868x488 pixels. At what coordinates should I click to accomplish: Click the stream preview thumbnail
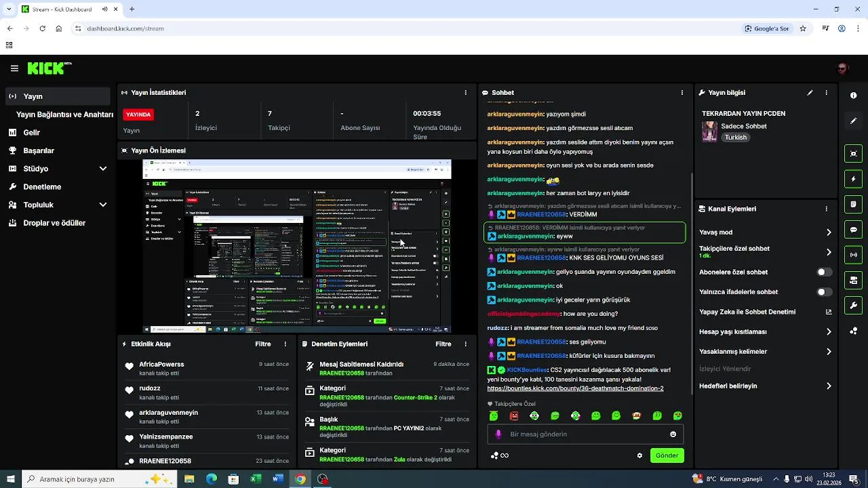(297, 247)
